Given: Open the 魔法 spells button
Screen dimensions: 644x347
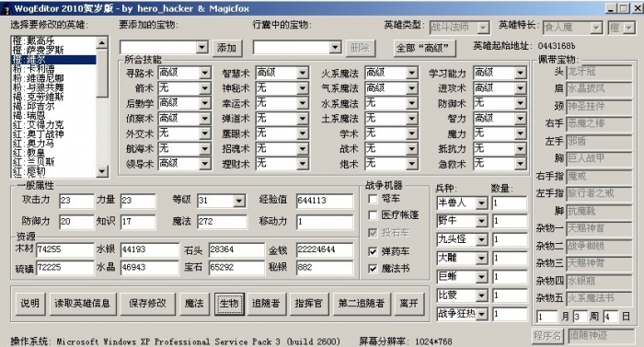Looking at the screenshot, I should [x=194, y=304].
